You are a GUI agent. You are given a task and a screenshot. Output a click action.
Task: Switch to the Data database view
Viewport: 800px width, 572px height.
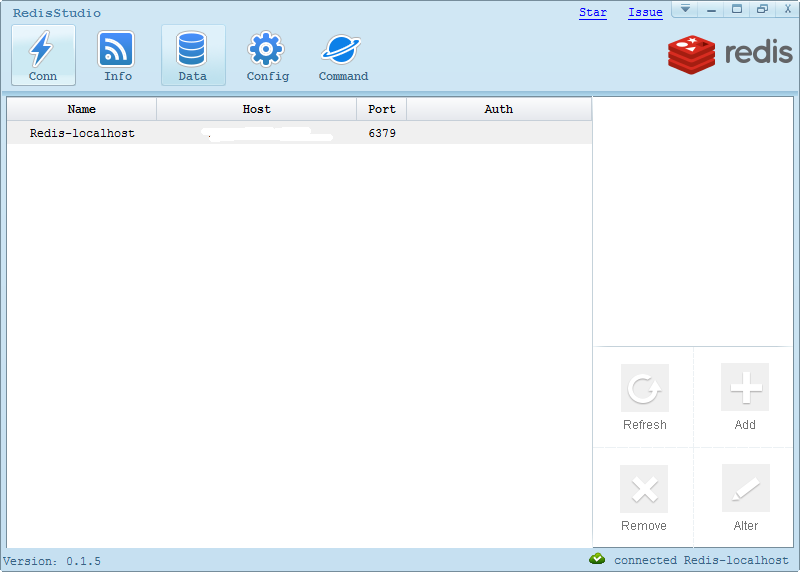(192, 55)
